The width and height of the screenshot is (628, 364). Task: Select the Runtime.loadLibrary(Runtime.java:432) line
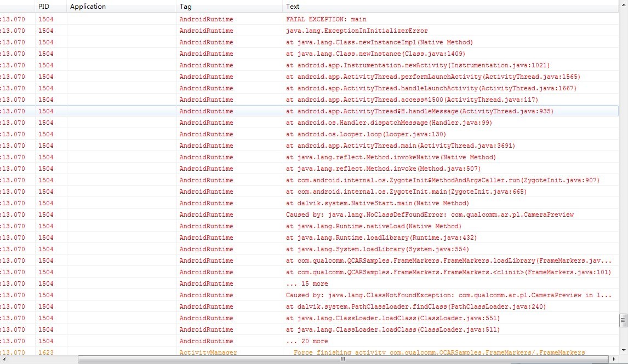click(x=309, y=238)
